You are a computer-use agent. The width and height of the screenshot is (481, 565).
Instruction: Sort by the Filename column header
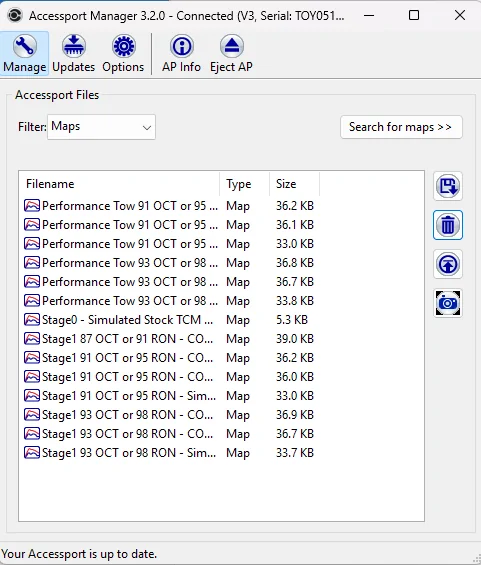click(x=119, y=184)
